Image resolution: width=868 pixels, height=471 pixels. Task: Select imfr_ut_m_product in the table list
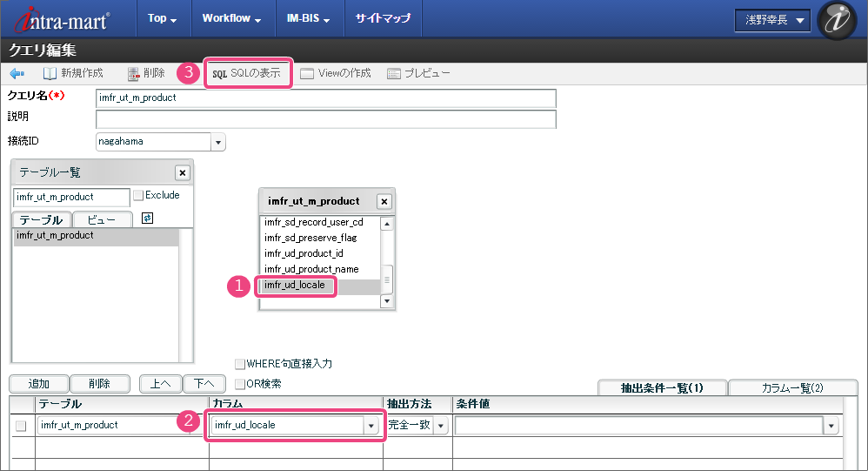coord(95,235)
